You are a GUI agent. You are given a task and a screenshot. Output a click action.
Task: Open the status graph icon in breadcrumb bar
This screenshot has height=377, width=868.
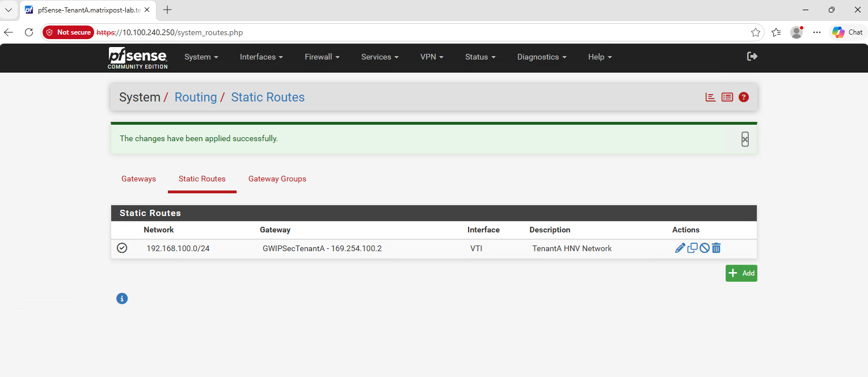click(x=710, y=97)
